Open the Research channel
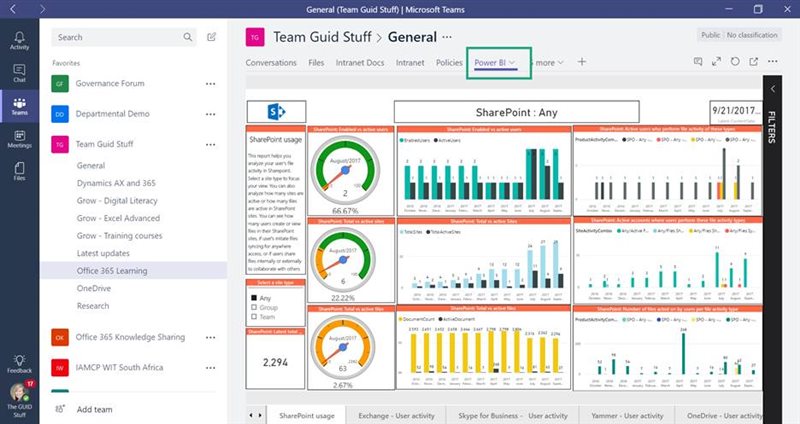Screen dimensions: 800x424 (93, 306)
